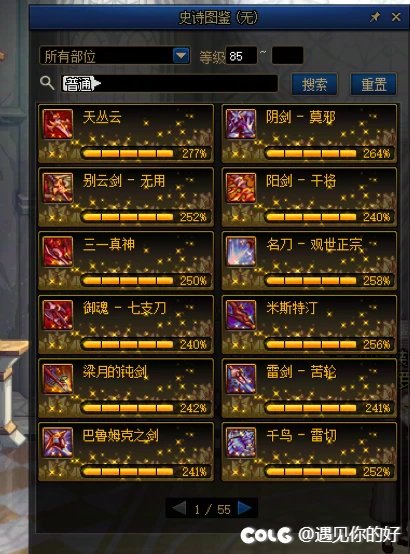Click the 三一真神 weapon icon
This screenshot has width=410, height=554.
pos(58,251)
